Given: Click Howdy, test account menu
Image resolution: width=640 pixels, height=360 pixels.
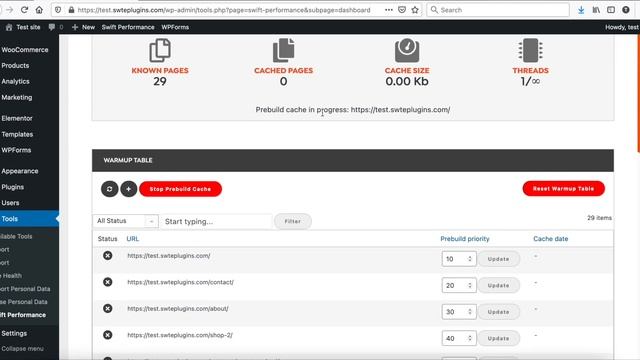Looking at the screenshot, I should (622, 27).
